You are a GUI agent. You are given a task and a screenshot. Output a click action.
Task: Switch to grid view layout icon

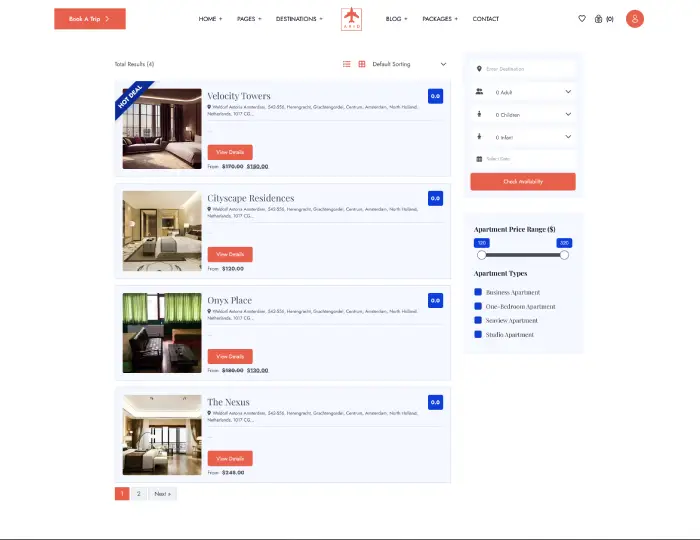point(362,64)
